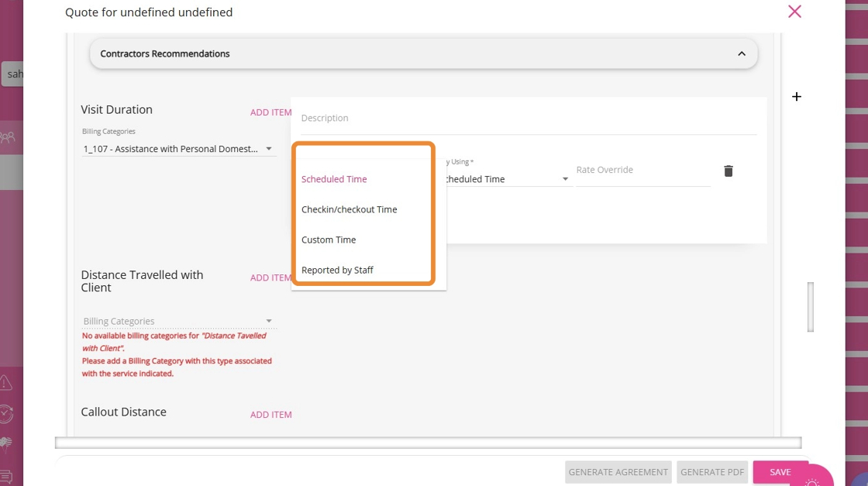
Task: Open the warning triangle icon in sidebar
Action: (x=5, y=383)
